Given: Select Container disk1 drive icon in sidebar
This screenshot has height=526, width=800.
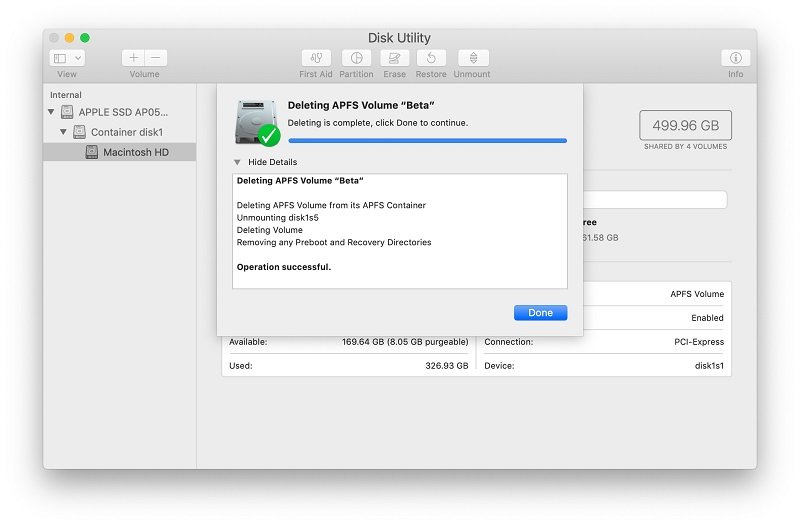Looking at the screenshot, I should pyautogui.click(x=79, y=132).
